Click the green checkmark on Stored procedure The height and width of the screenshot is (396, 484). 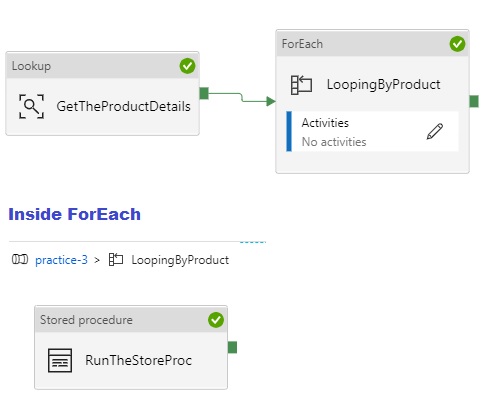(x=216, y=320)
